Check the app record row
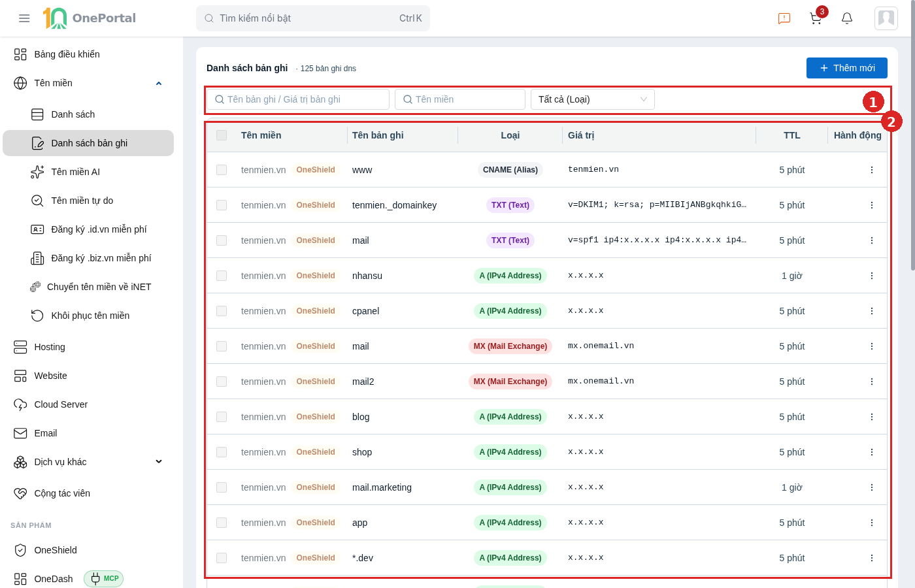This screenshot has width=915, height=588. [222, 523]
